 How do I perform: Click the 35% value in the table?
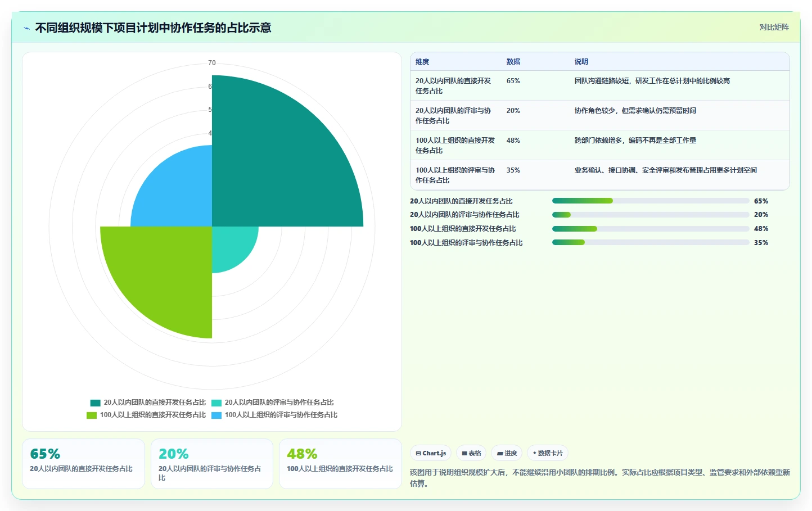pyautogui.click(x=513, y=170)
